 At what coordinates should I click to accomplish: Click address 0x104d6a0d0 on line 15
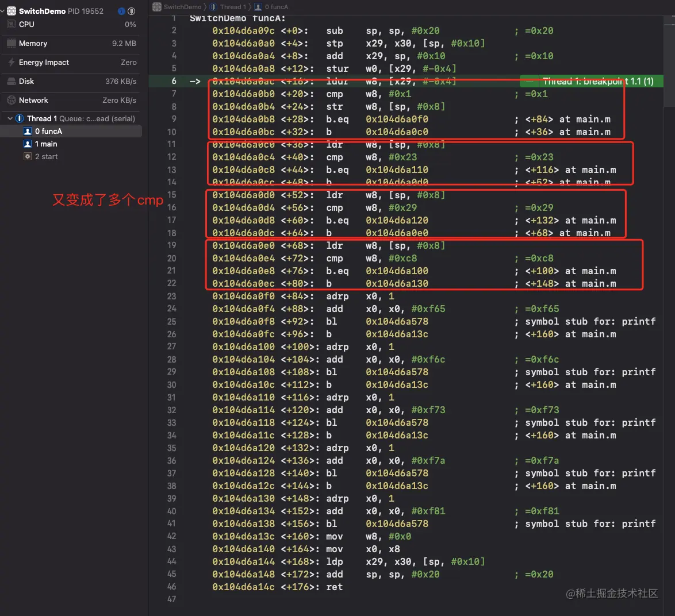coord(243,195)
